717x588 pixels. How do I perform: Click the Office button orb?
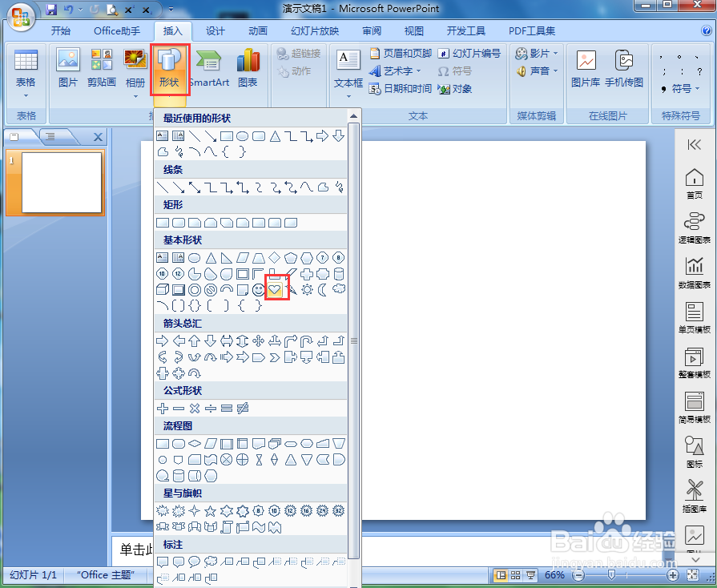[21, 18]
